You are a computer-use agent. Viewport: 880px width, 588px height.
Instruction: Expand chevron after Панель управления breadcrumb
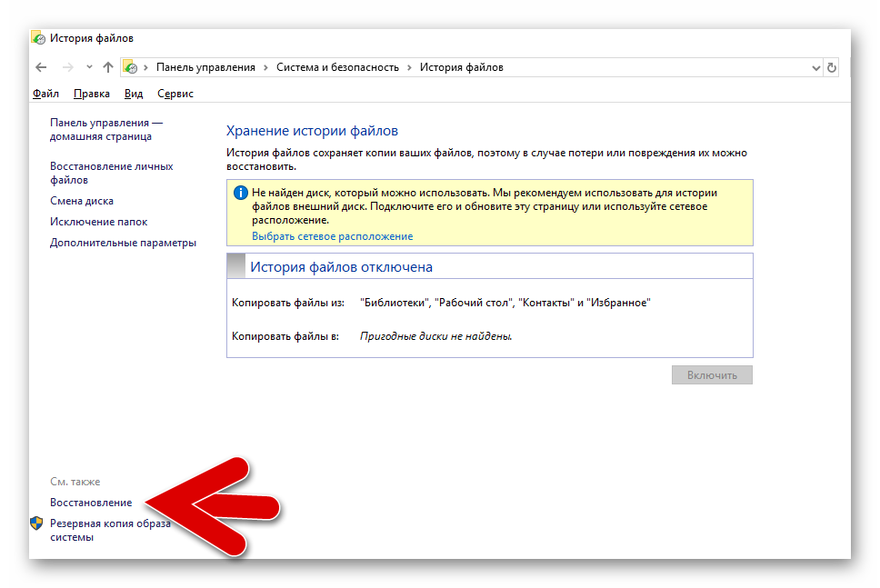tap(266, 68)
